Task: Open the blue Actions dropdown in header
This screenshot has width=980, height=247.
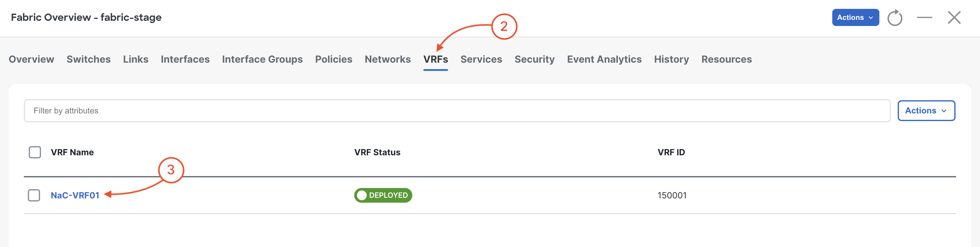Action: click(855, 17)
